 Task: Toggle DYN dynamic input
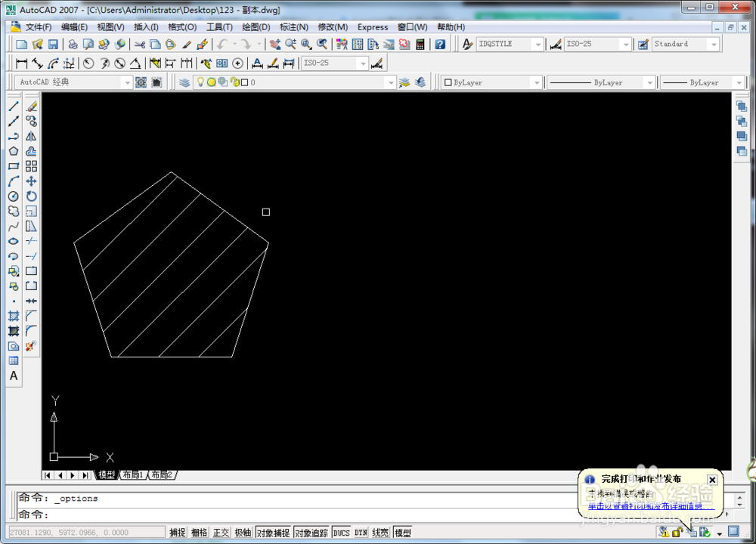coord(361,533)
